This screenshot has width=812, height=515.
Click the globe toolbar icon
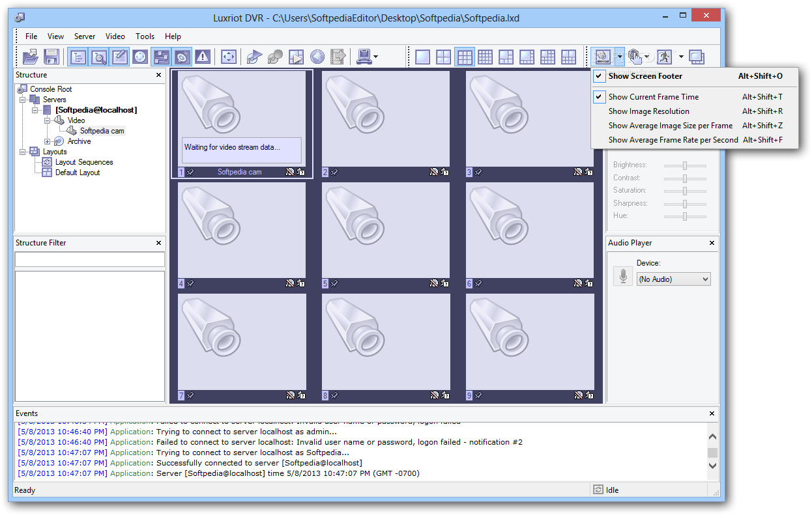[317, 57]
